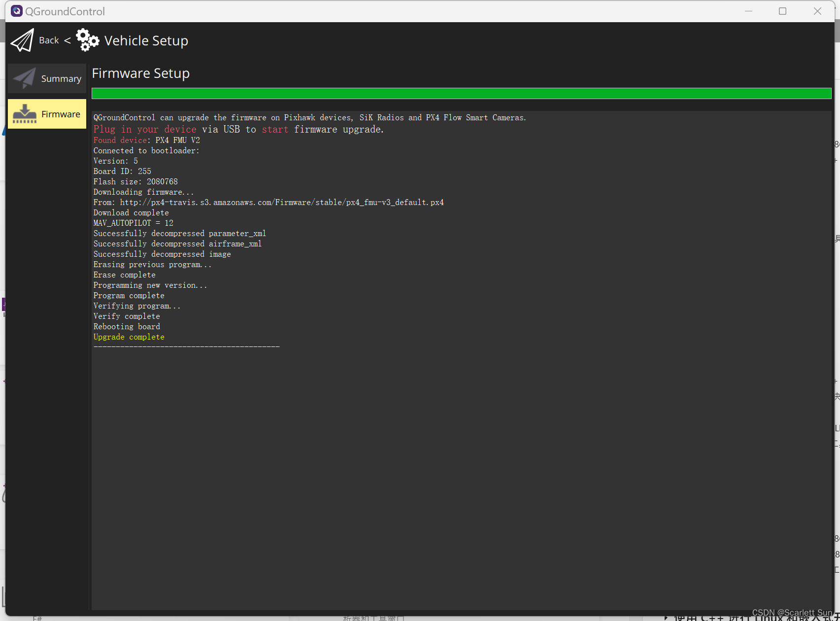Click the Firmware Setup heading
The width and height of the screenshot is (840, 621).
tap(141, 73)
